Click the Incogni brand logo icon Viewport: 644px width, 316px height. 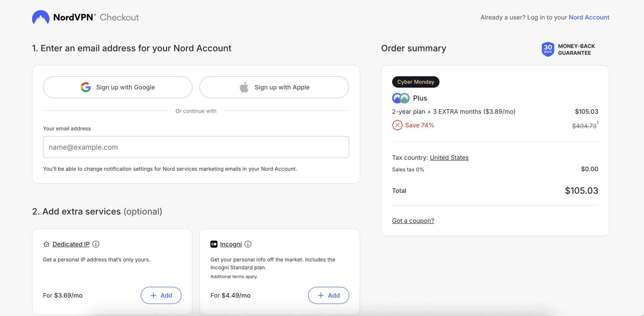[x=214, y=244]
